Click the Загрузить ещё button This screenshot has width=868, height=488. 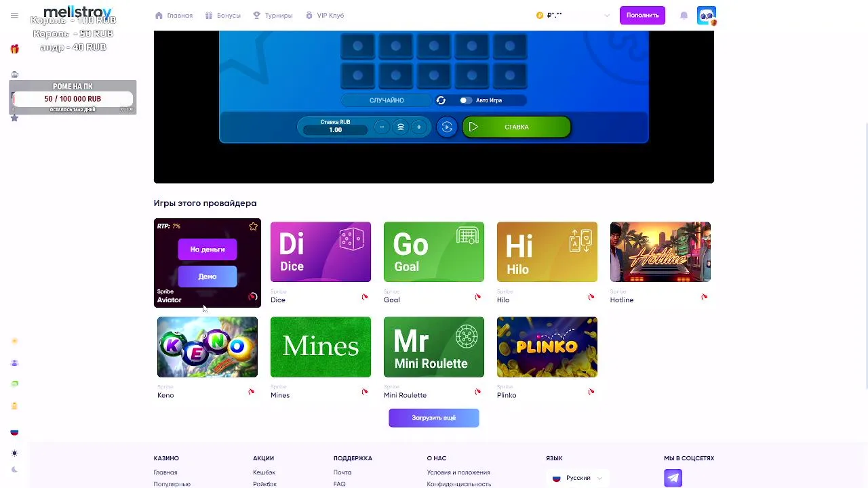[434, 418]
